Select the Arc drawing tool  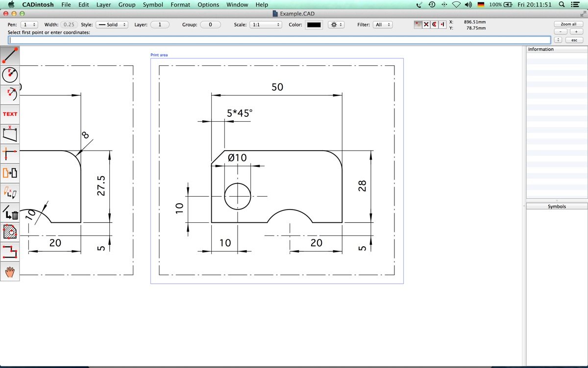click(x=10, y=94)
